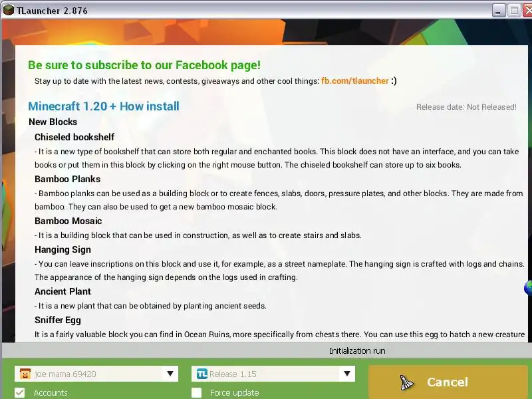
Task: Cancel the game launch
Action: [x=448, y=382]
